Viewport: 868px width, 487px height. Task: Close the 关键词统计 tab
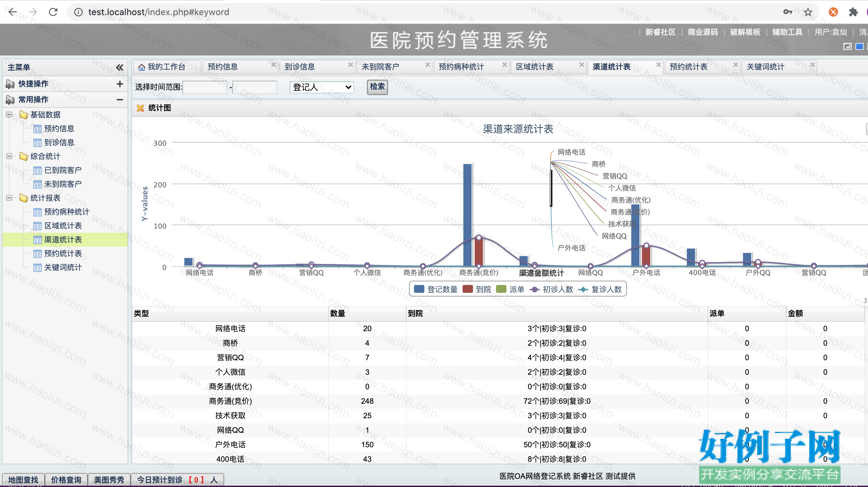tap(812, 65)
